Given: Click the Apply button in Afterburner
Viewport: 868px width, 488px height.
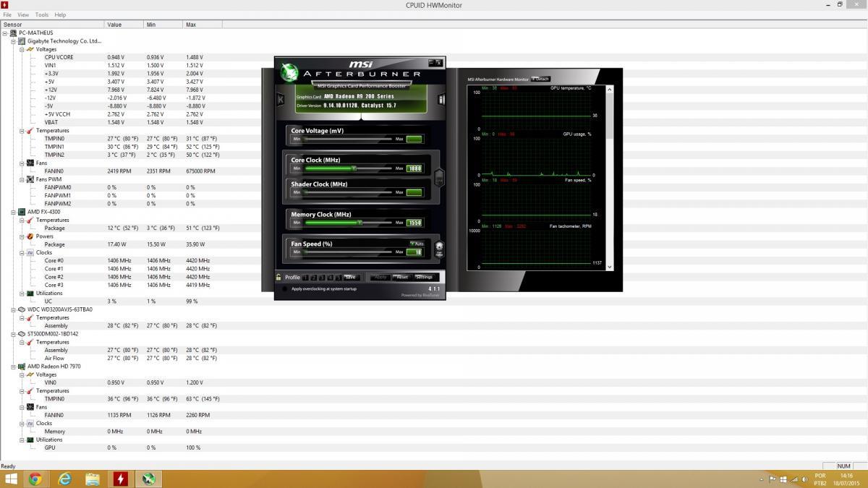Looking at the screenshot, I should [380, 277].
